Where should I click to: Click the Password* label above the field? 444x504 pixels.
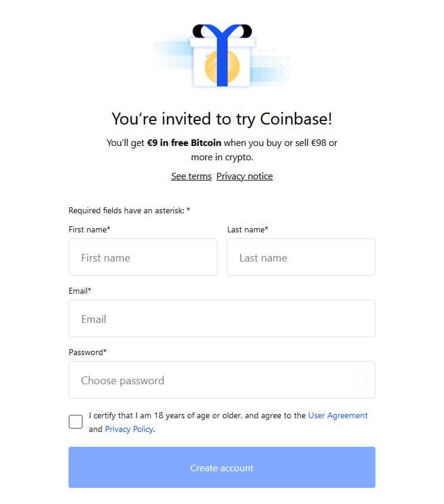(x=88, y=352)
